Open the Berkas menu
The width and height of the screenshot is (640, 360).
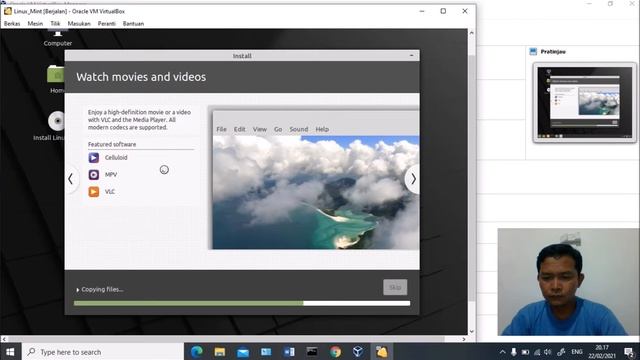[x=12, y=24]
